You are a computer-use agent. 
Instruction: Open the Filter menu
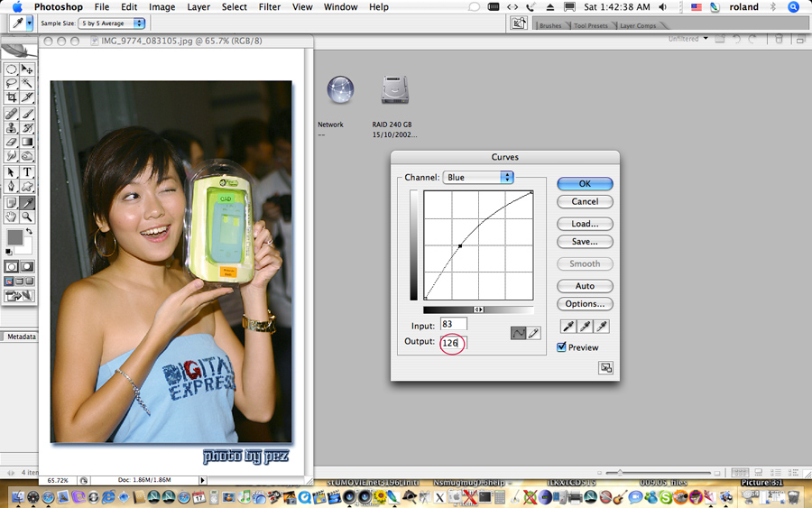pos(269,6)
